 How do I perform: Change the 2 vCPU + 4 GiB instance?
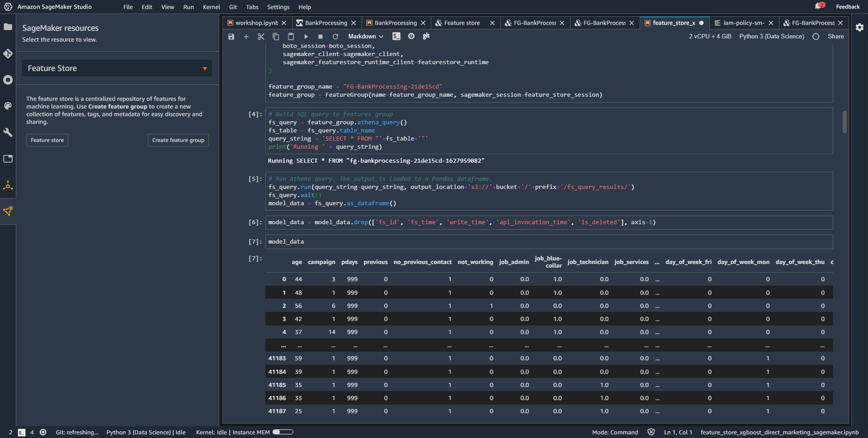710,37
